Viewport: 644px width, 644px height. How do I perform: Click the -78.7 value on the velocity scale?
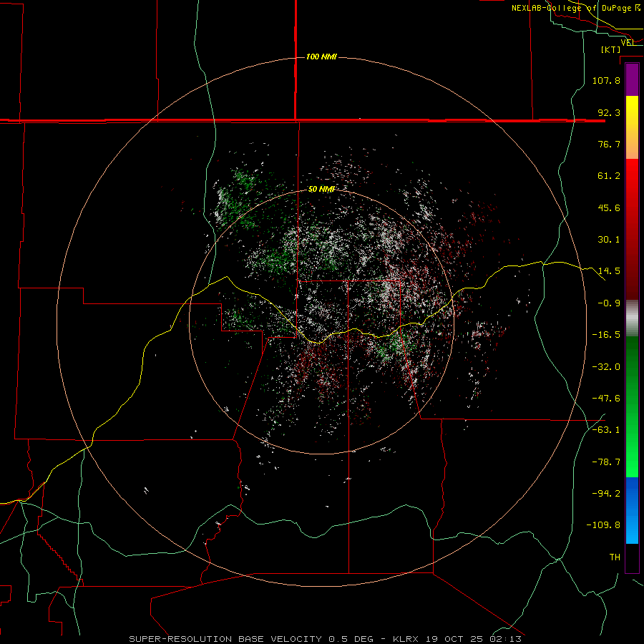606,462
